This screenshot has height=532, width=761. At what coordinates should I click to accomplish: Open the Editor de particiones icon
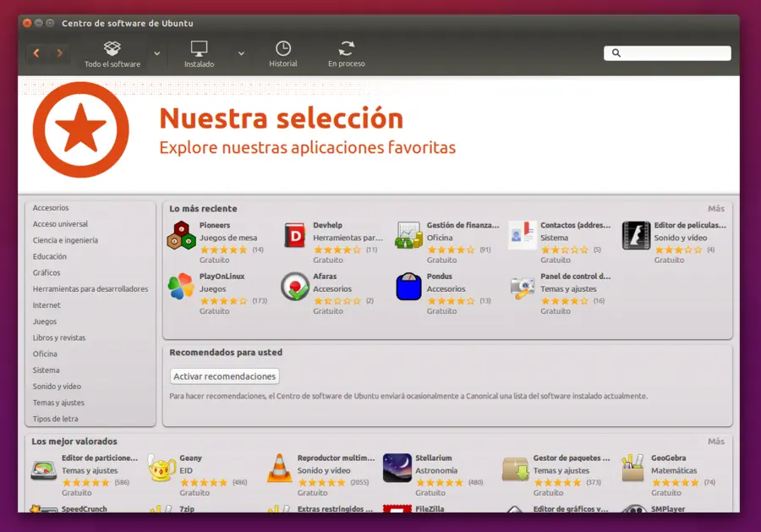click(44, 470)
